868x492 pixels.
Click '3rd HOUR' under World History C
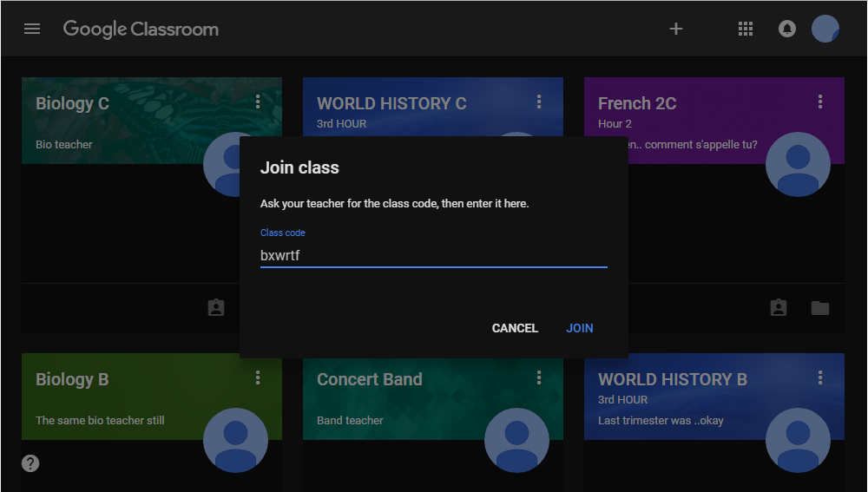point(341,124)
